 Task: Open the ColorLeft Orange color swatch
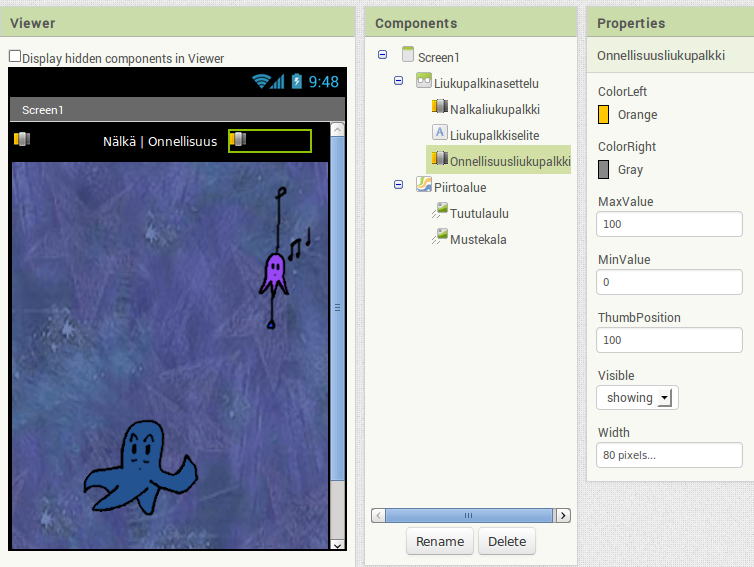603,115
